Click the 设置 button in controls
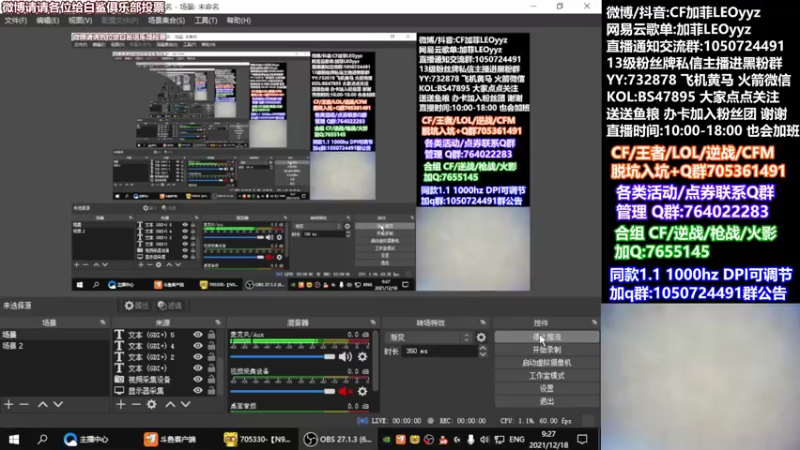Viewport: 800px width, 450px height. 546,388
